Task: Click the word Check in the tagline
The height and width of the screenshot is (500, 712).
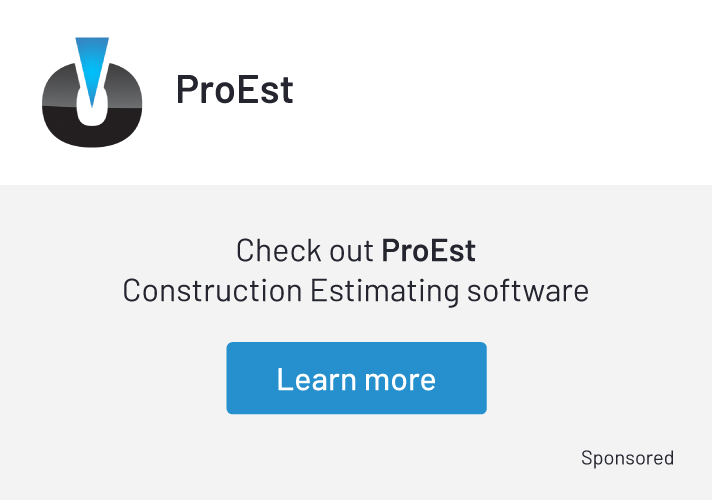Action: pyautogui.click(x=274, y=250)
